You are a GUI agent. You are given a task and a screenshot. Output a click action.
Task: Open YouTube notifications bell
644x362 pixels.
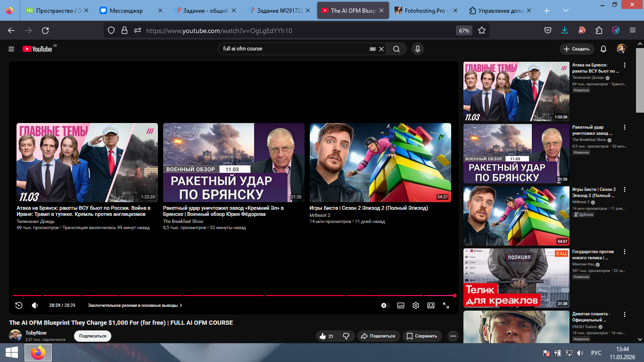tap(603, 49)
